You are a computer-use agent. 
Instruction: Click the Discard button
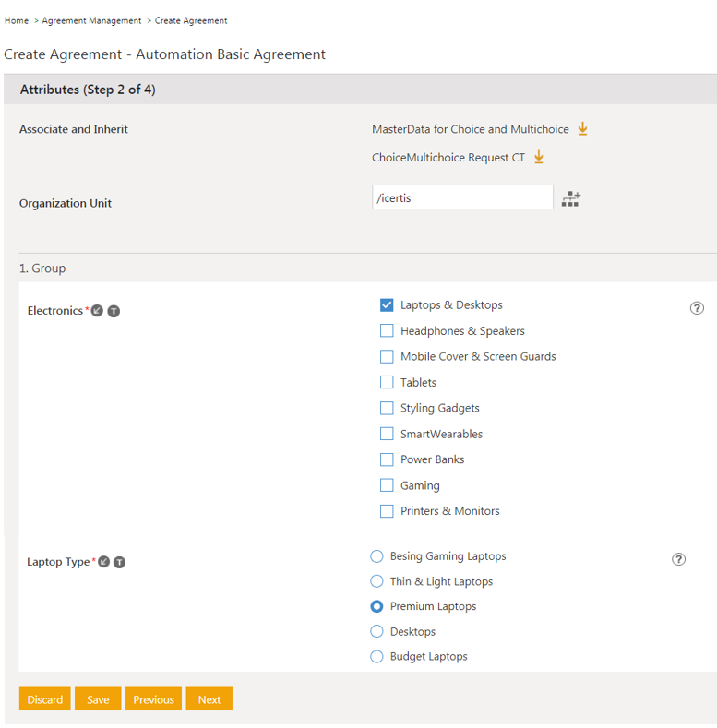click(x=44, y=699)
